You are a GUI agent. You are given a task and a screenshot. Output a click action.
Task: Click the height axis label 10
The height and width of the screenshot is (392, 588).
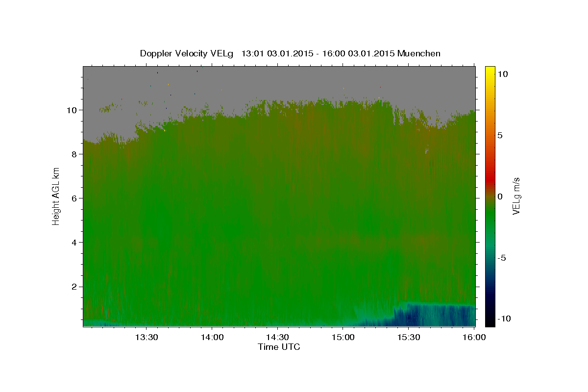tap(72, 110)
